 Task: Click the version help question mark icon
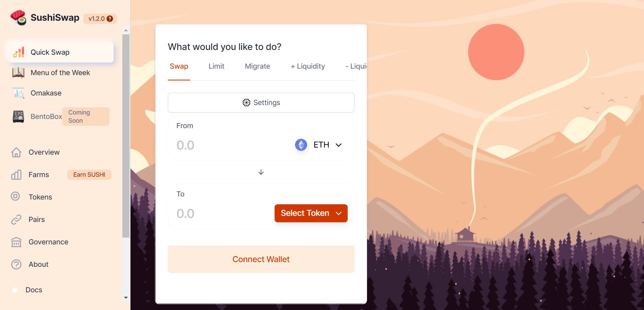(x=110, y=19)
